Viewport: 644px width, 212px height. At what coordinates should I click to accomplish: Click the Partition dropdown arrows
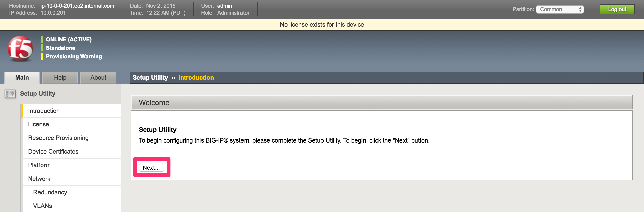(x=580, y=9)
